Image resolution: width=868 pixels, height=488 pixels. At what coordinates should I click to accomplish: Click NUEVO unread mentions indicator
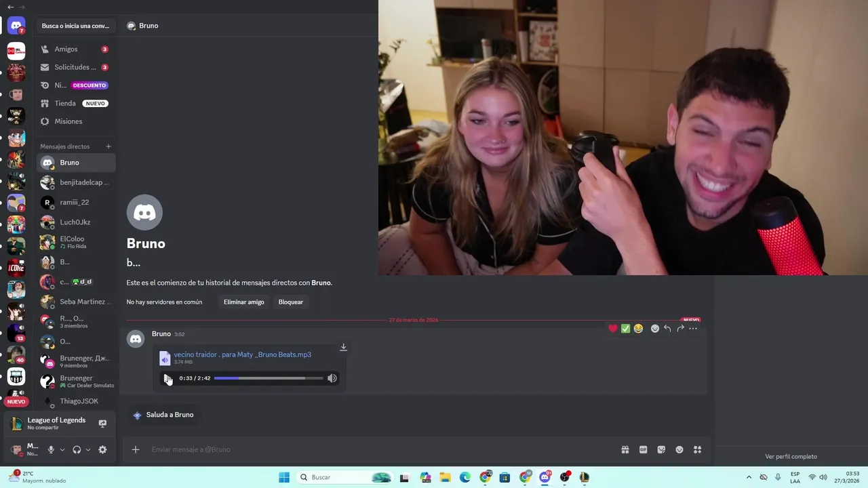[x=16, y=401]
